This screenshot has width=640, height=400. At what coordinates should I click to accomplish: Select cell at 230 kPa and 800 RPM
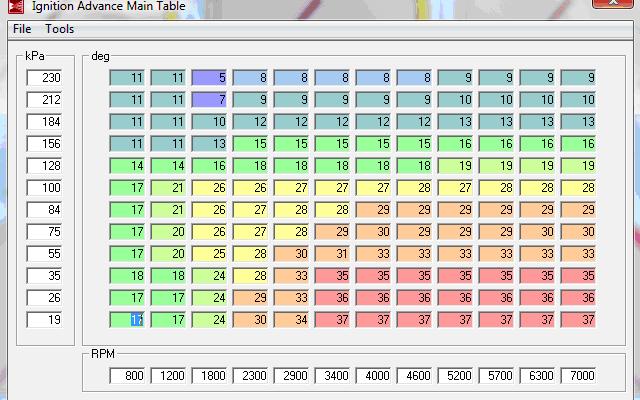(x=127, y=78)
